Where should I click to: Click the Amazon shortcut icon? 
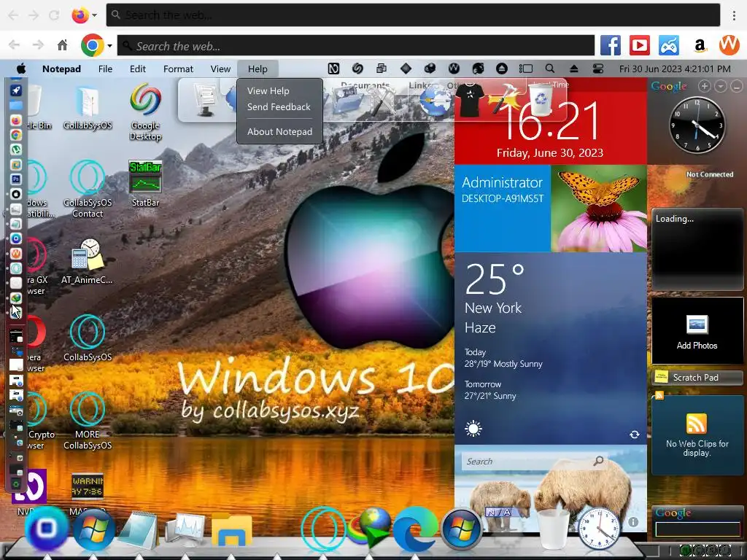pos(700,46)
